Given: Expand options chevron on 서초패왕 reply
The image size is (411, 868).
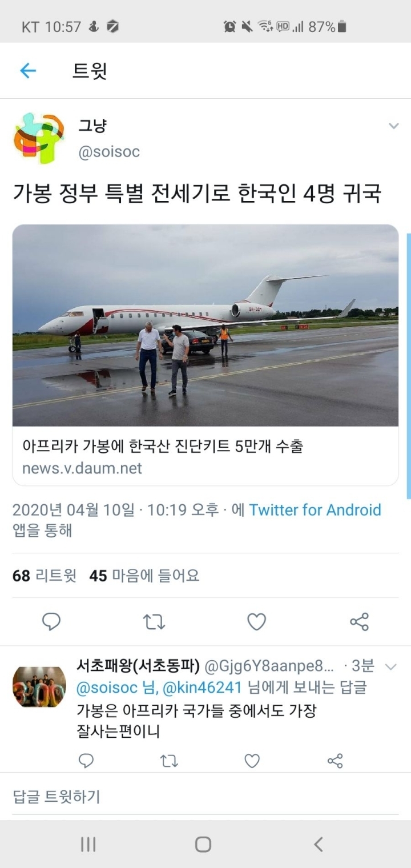Looking at the screenshot, I should point(391,666).
